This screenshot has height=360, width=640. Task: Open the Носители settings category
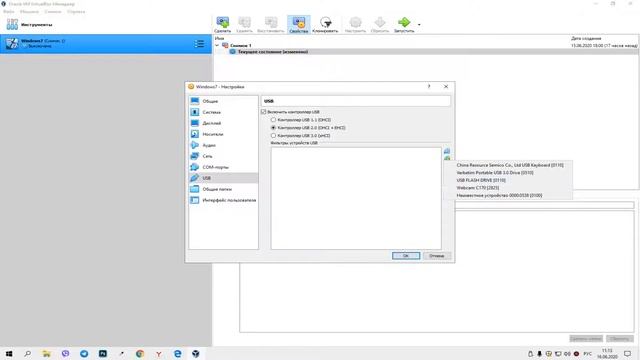click(x=223, y=134)
